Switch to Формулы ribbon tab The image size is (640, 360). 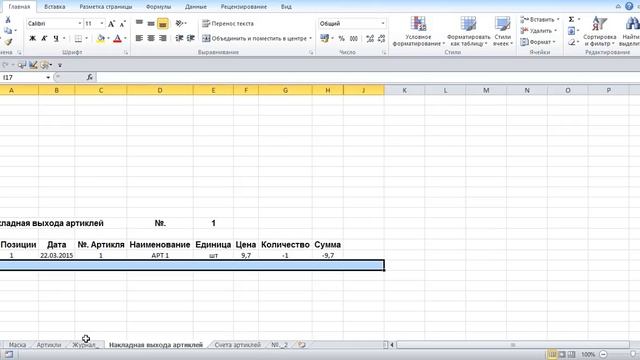pos(158,7)
